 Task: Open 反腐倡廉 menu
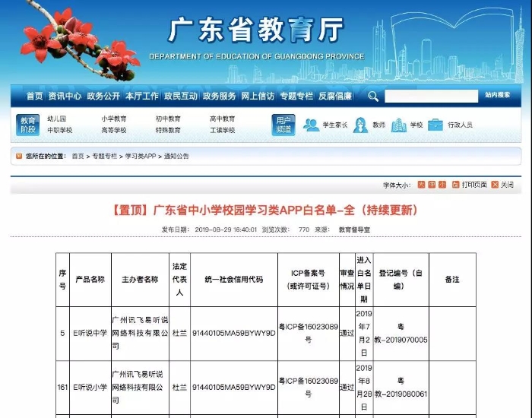335,97
